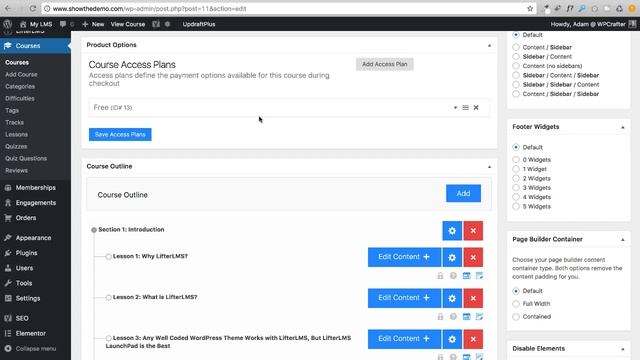Open settings gear for Lesson 1
This screenshot has width=640, height=360.
coord(452,257)
